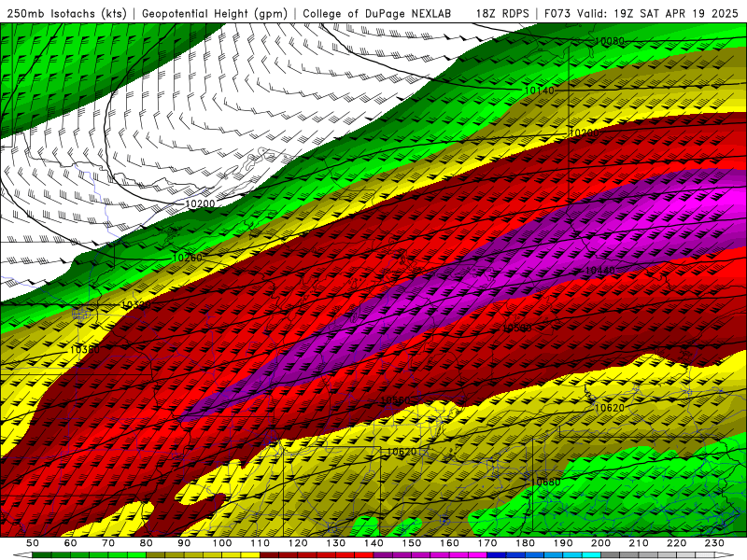Click the 150 knot scale label

point(412,543)
